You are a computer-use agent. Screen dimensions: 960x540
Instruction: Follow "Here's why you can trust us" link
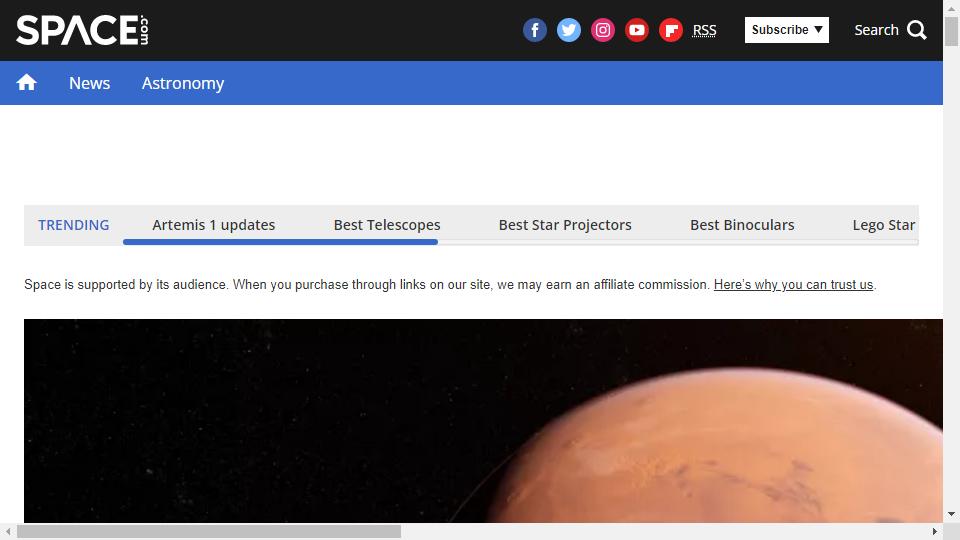coord(793,285)
